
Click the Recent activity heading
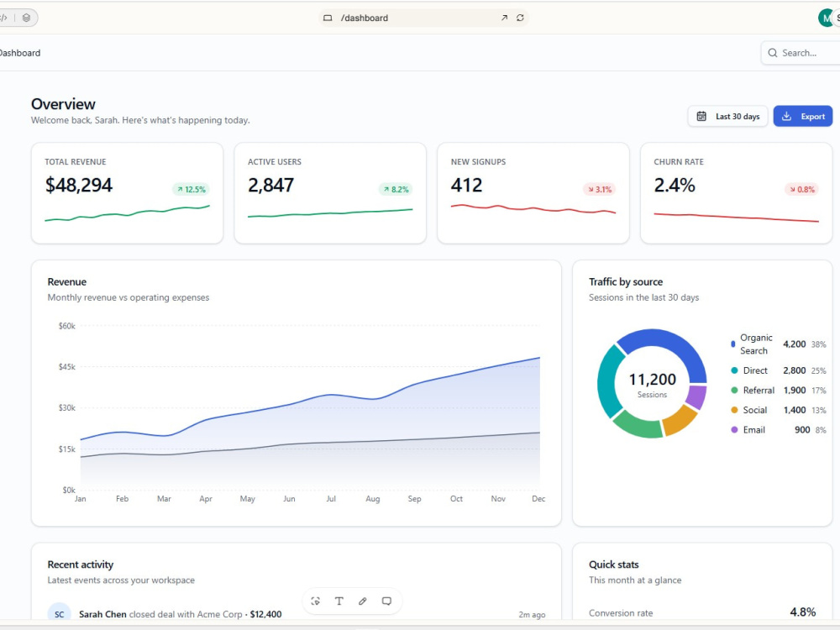pos(81,564)
